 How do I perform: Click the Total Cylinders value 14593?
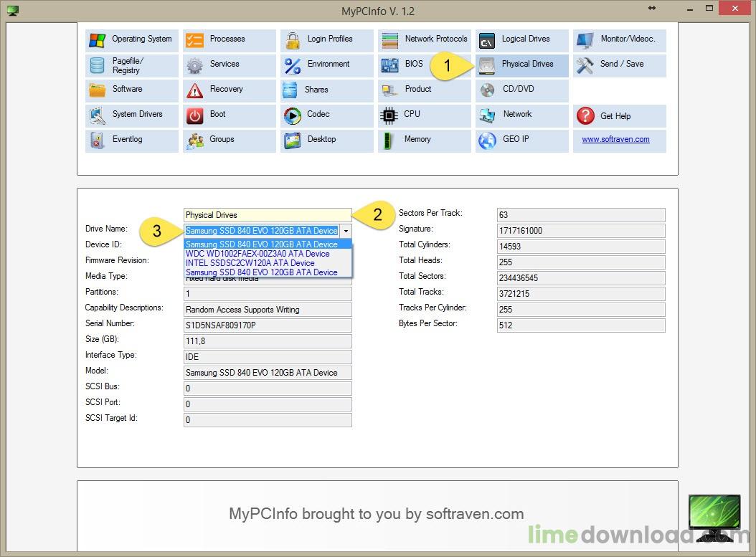pyautogui.click(x=581, y=246)
